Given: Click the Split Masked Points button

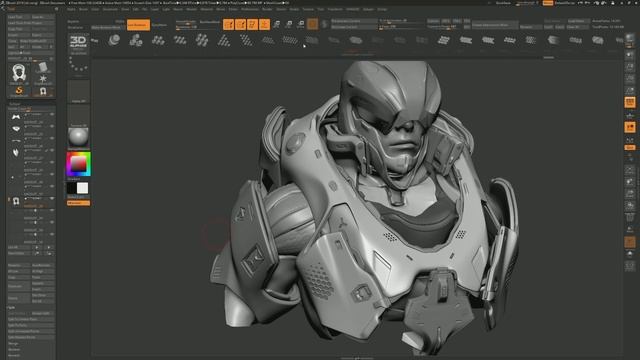Looking at the screenshot, I should [31, 338].
